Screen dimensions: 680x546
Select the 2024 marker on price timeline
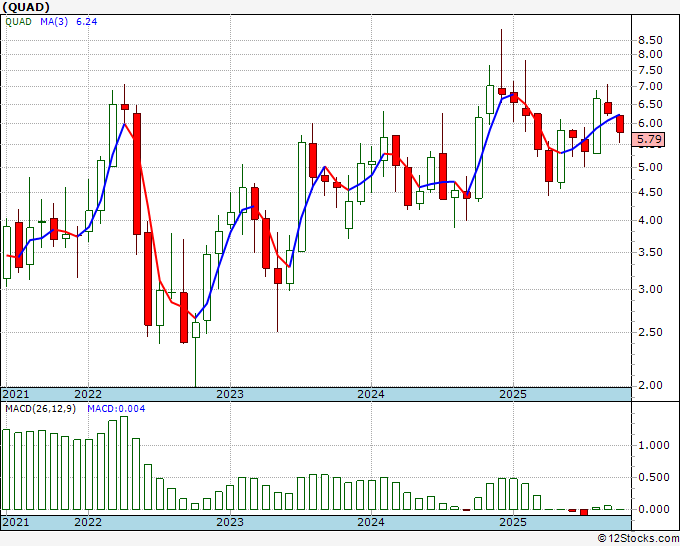pos(371,394)
